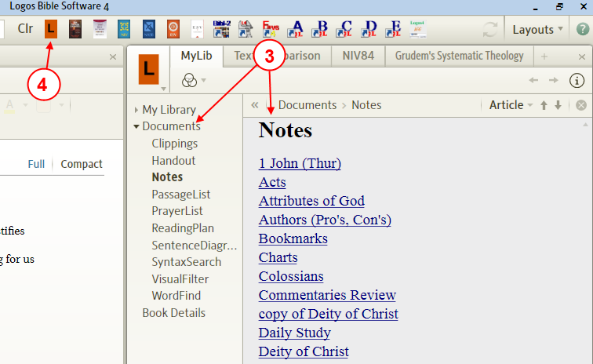Launch the layout E shortcut

[393, 29]
